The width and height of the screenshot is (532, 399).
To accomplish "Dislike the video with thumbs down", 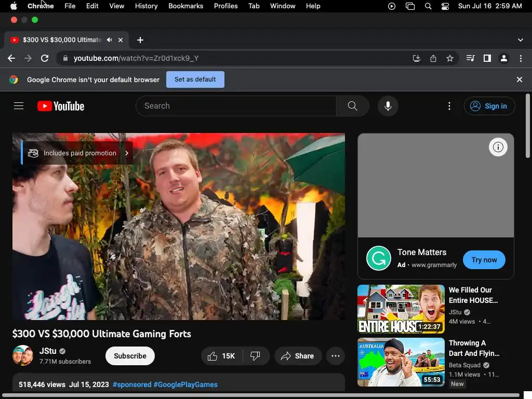I will 256,356.
